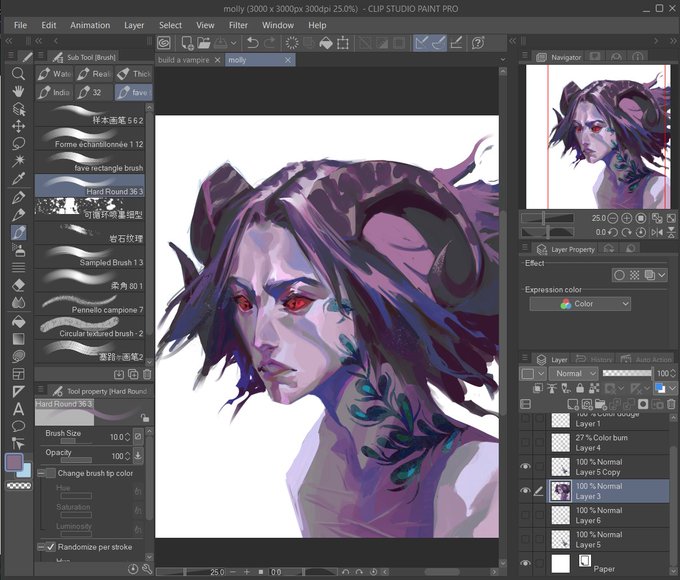Open layer color palette dropdown arrow
The height and width of the screenshot is (580, 680).
pyautogui.click(x=672, y=388)
